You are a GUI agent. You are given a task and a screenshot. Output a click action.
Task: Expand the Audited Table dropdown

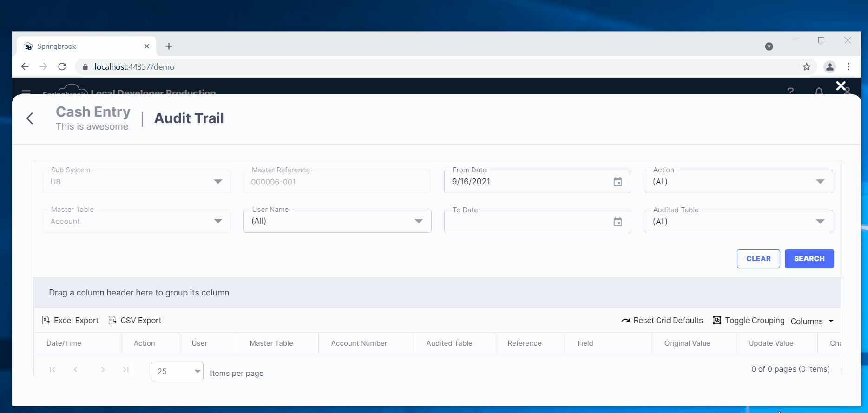pos(820,222)
